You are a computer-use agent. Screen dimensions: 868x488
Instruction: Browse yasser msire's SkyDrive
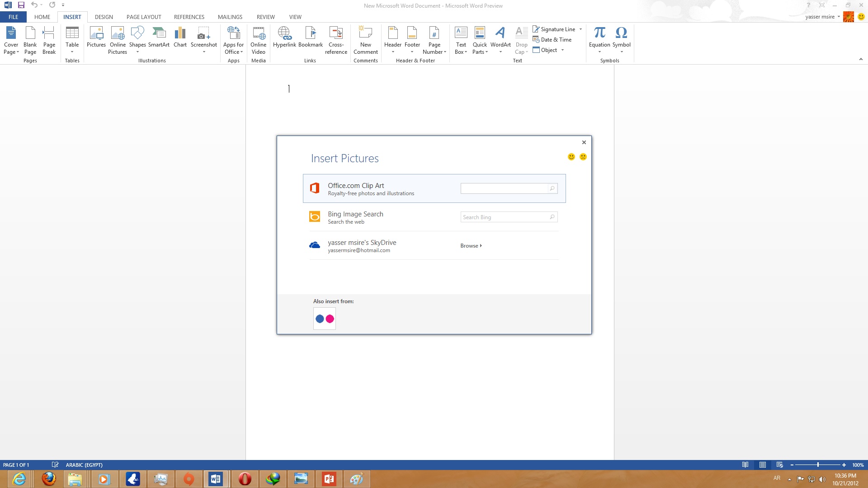(x=471, y=246)
